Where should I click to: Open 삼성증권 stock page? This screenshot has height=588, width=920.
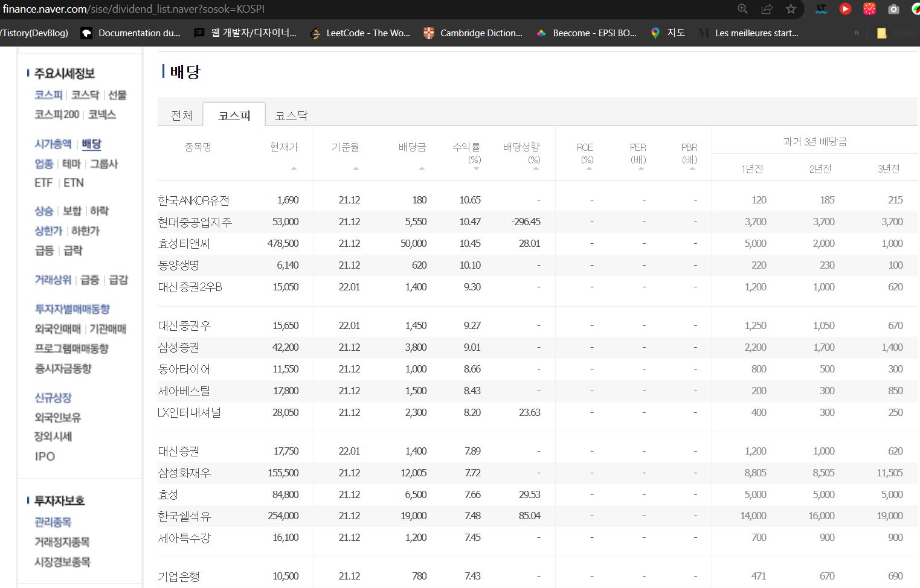click(179, 347)
